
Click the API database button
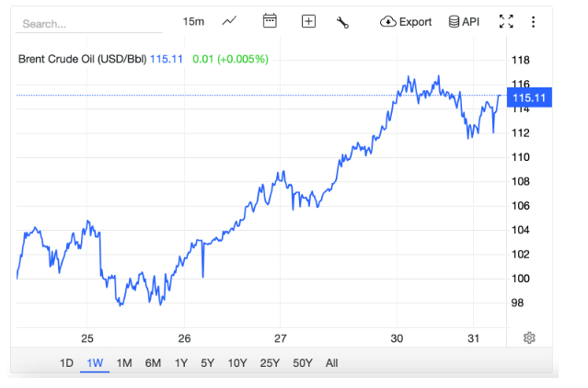[464, 21]
